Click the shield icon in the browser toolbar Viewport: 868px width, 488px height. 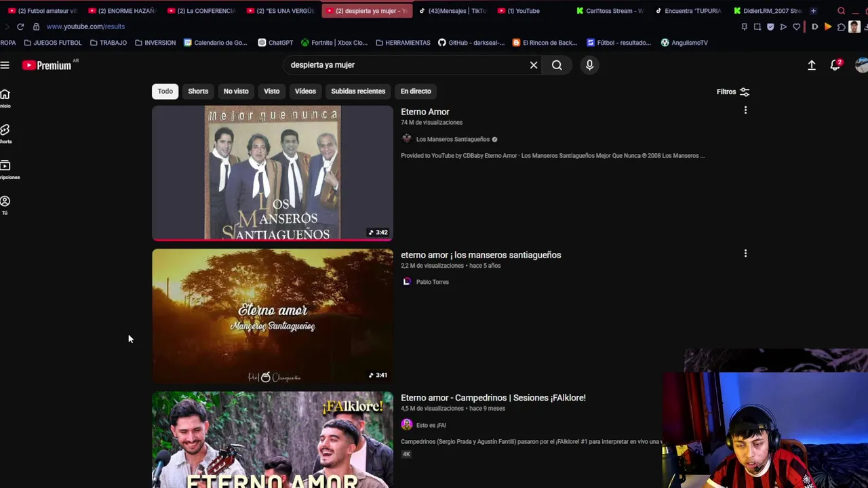coord(770,27)
